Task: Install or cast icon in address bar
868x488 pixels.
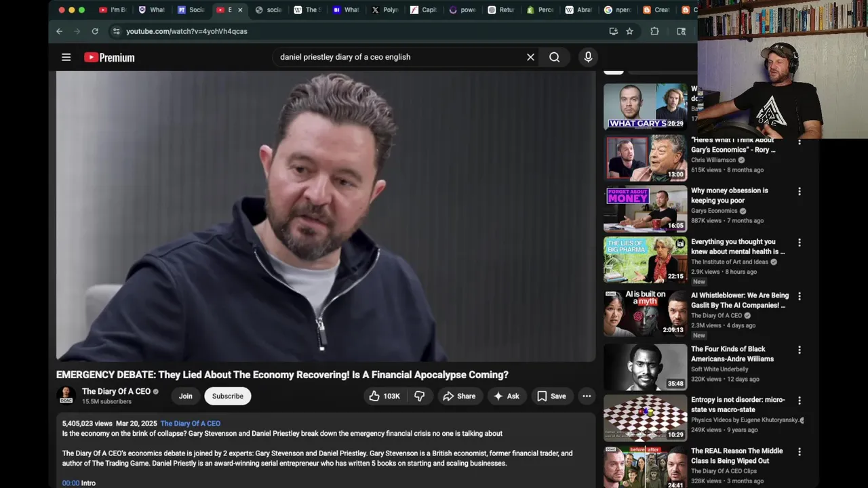Action: point(613,31)
